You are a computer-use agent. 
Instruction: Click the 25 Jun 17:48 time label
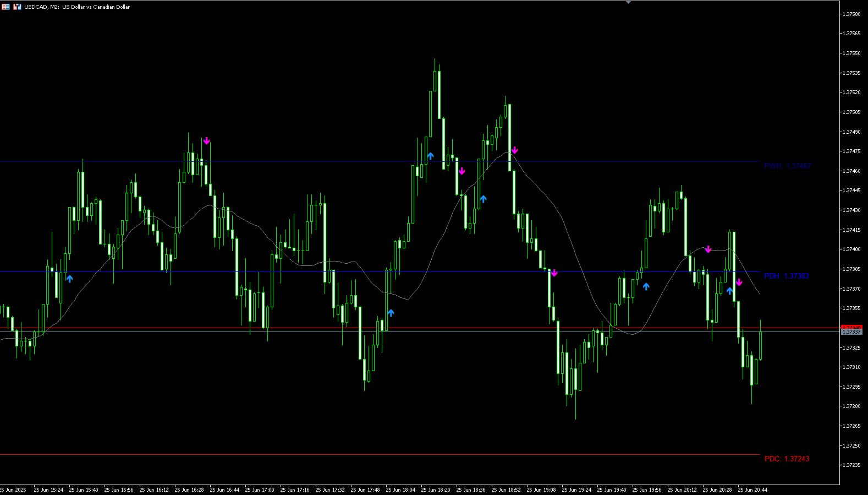click(365, 489)
